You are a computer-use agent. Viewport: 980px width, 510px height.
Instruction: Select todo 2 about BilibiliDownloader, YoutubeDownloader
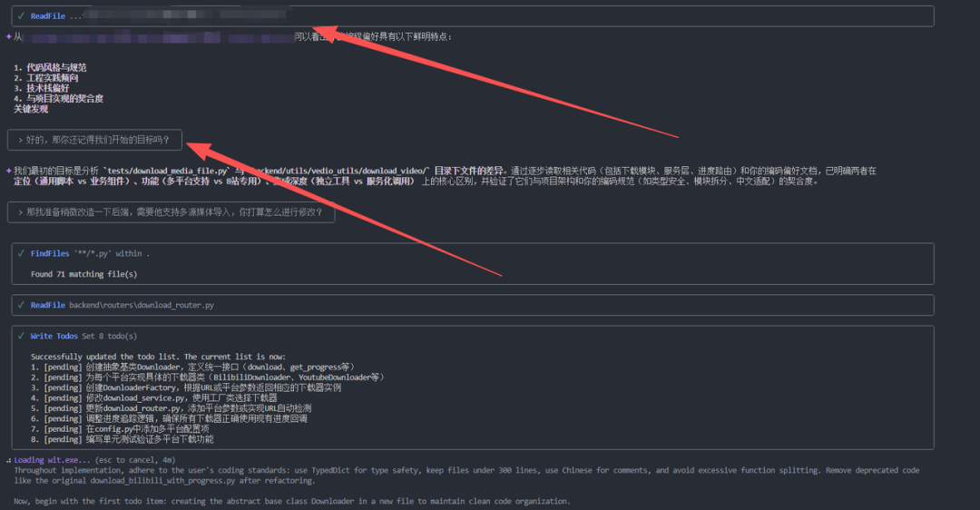point(208,378)
